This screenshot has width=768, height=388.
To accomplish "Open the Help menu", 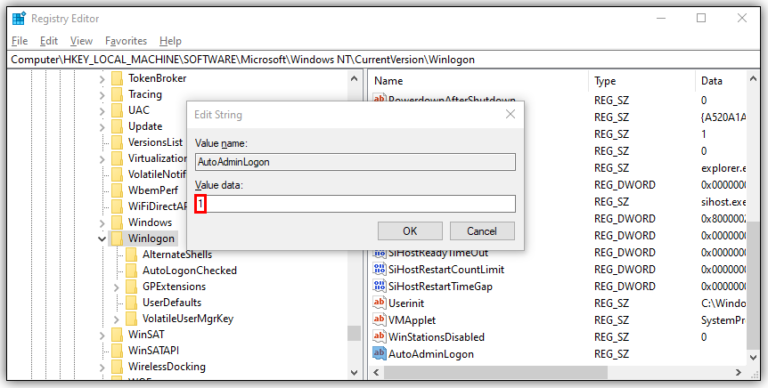I will coord(170,41).
